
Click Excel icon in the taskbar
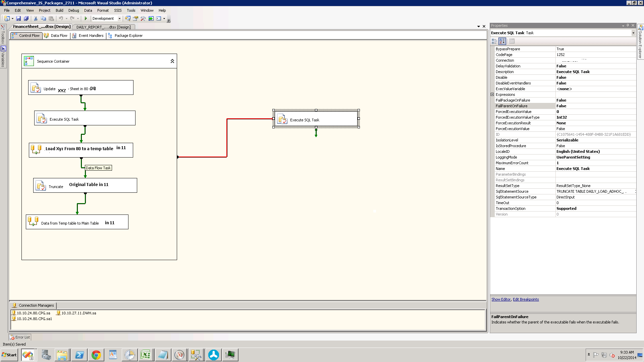coord(146,355)
